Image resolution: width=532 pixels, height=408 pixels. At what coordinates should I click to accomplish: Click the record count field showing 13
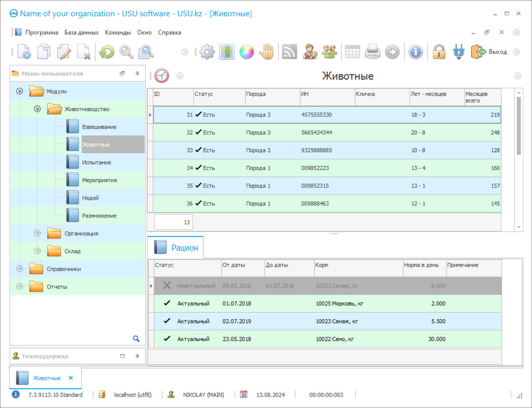pos(173,222)
